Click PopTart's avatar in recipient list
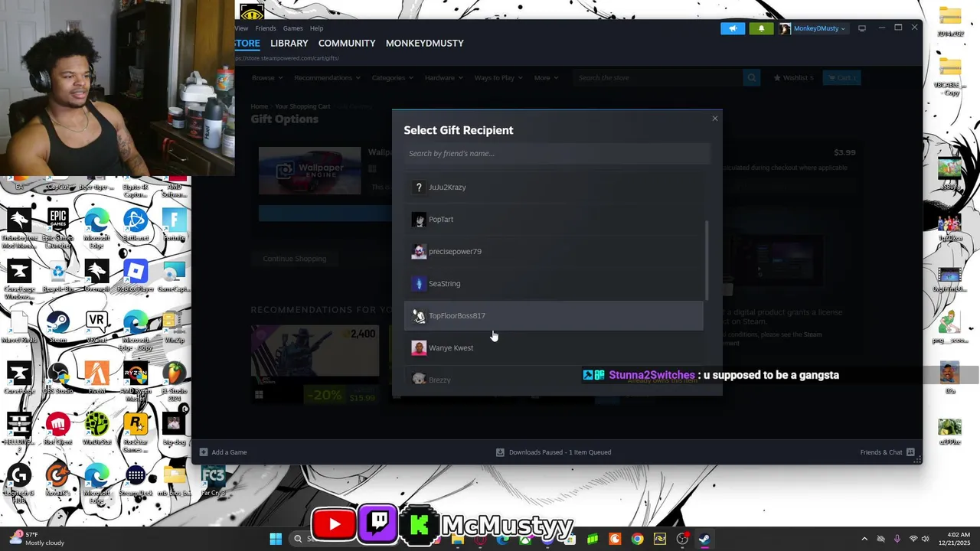This screenshot has width=980, height=551. pos(419,220)
